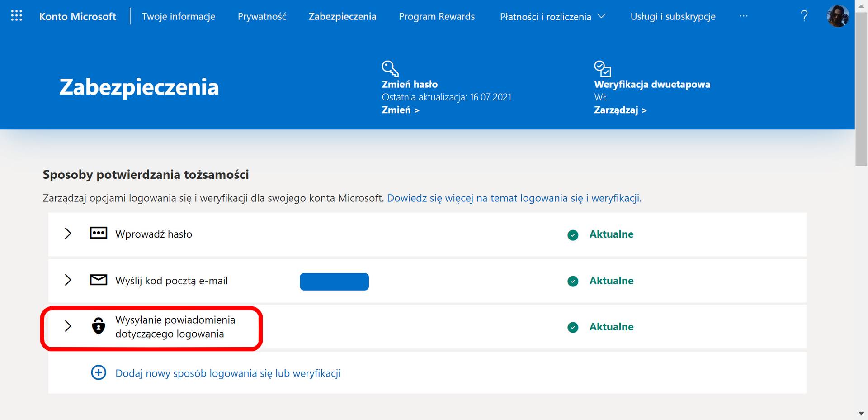Expand the Wprowadź hasło row chevron
Screen dimensions: 868x420
[x=68, y=234]
